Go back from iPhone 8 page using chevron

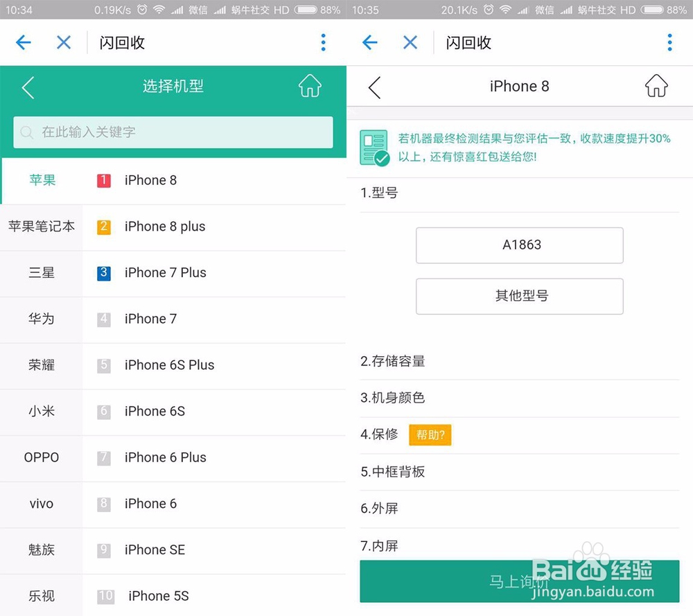(x=374, y=87)
